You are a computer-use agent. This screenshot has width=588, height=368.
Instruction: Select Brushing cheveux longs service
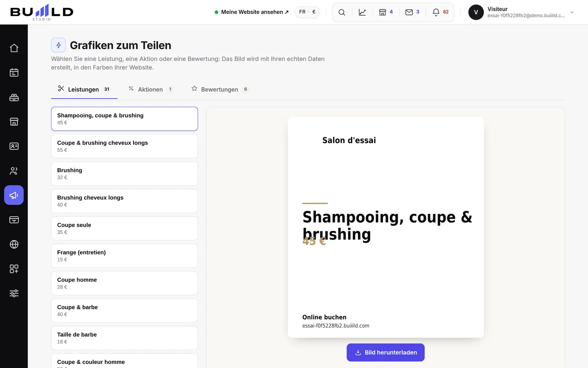[x=125, y=201]
